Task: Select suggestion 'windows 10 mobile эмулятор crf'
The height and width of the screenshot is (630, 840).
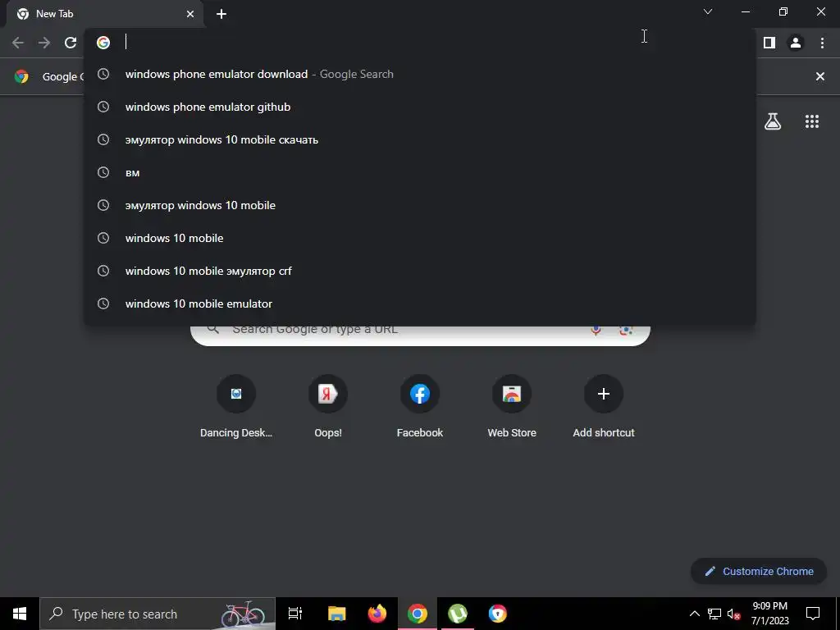Action: [420, 271]
